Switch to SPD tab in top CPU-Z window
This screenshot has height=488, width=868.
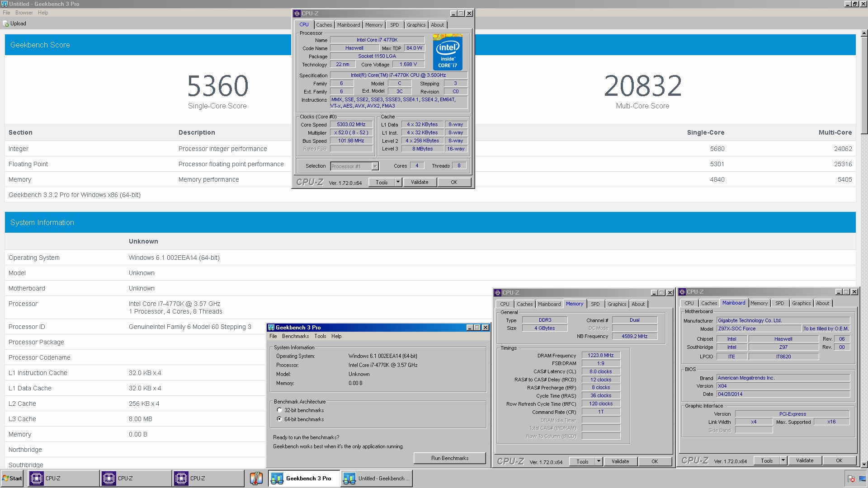(x=395, y=25)
